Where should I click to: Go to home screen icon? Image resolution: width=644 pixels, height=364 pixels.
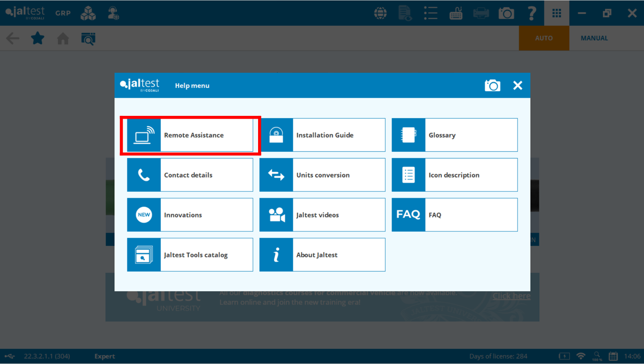63,38
